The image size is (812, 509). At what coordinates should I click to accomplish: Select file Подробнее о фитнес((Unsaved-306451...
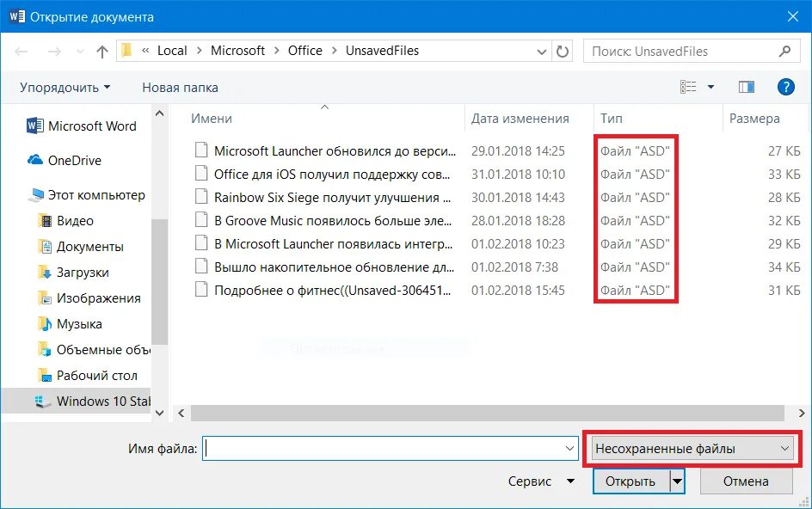pos(333,291)
